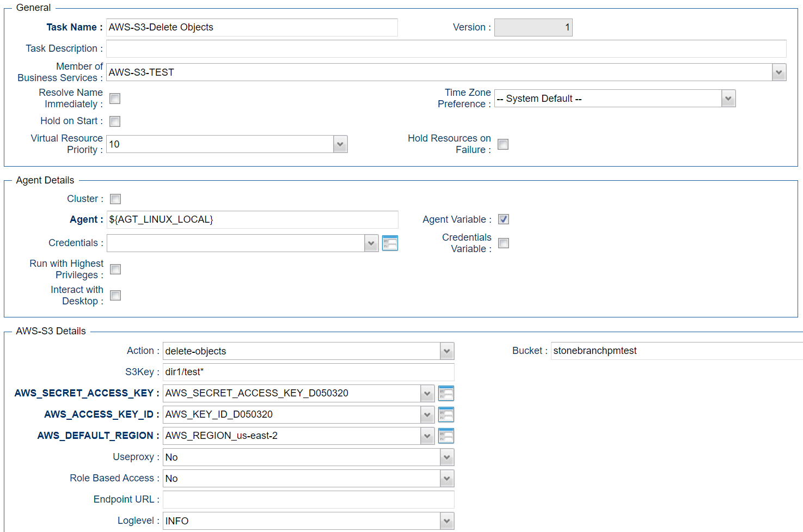
Task: Enable the Cluster checkbox
Action: click(115, 199)
